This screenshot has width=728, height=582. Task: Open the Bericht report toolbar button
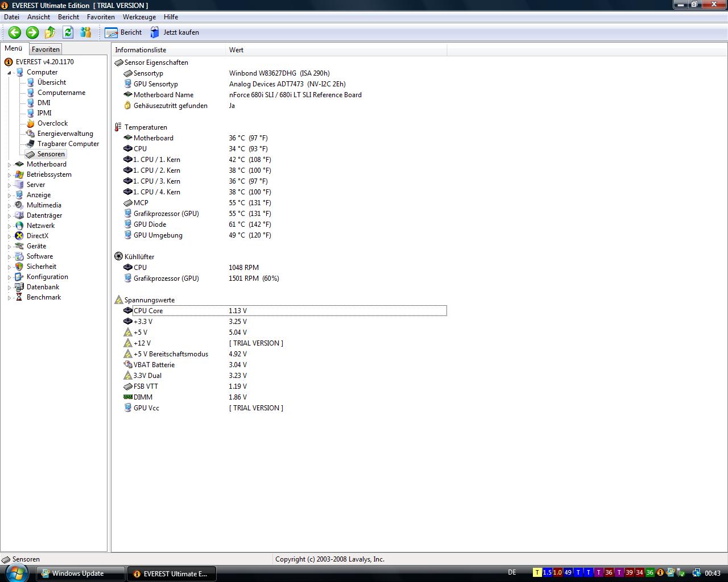click(x=123, y=32)
